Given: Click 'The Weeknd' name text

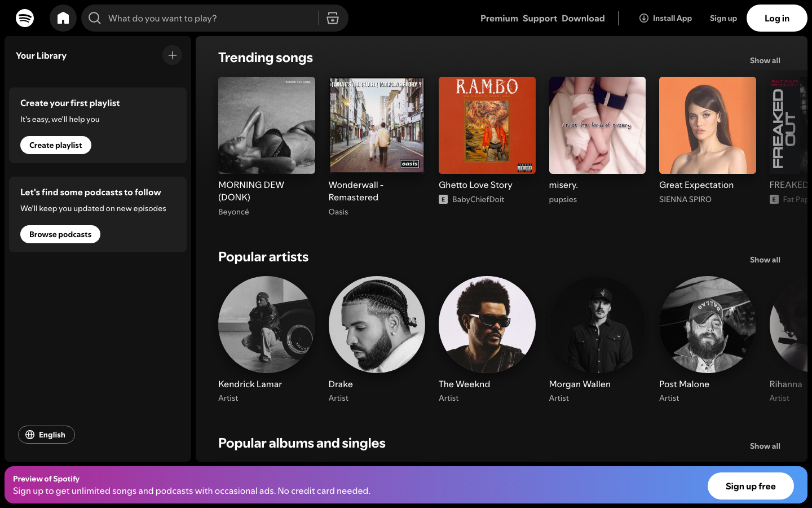Looking at the screenshot, I should 464,384.
